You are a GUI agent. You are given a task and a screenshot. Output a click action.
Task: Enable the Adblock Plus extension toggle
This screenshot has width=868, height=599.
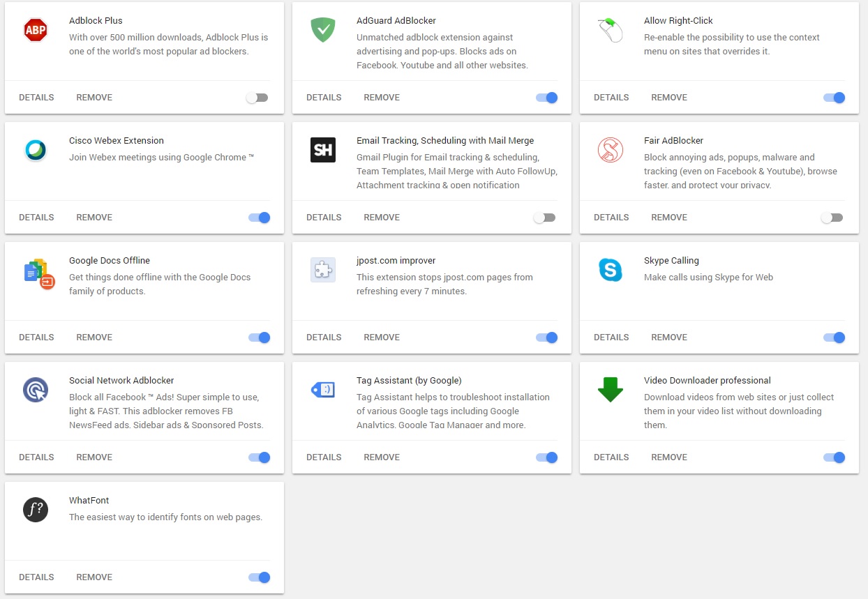257,98
